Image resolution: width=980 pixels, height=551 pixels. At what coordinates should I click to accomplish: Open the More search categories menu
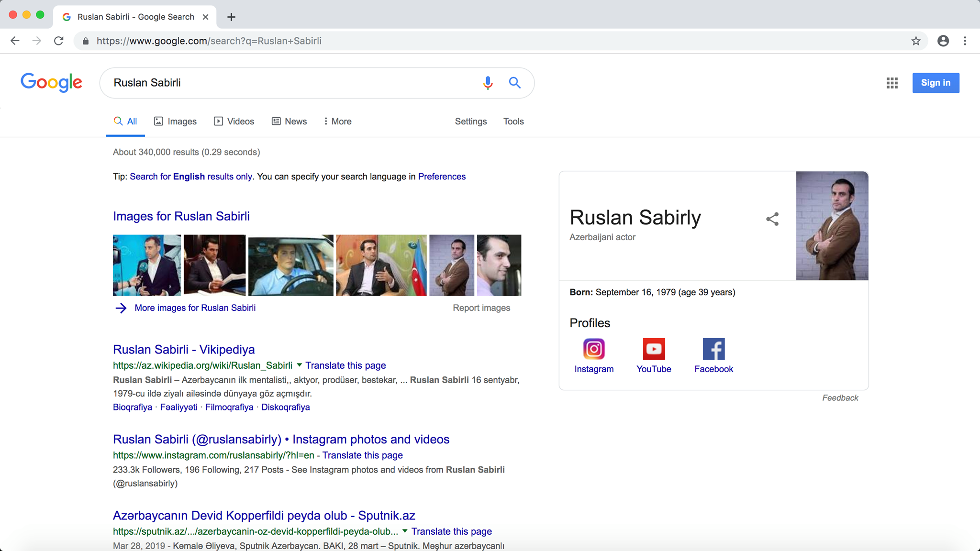[338, 121]
